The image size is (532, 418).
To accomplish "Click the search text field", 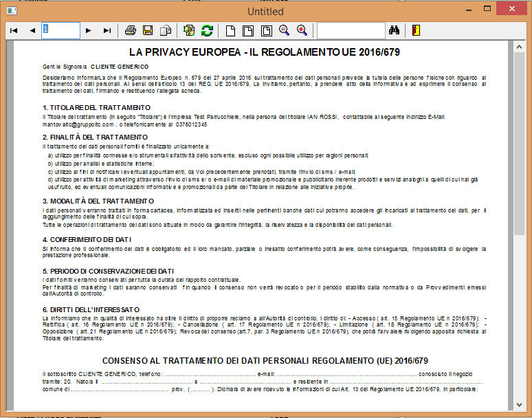I will pos(351,31).
